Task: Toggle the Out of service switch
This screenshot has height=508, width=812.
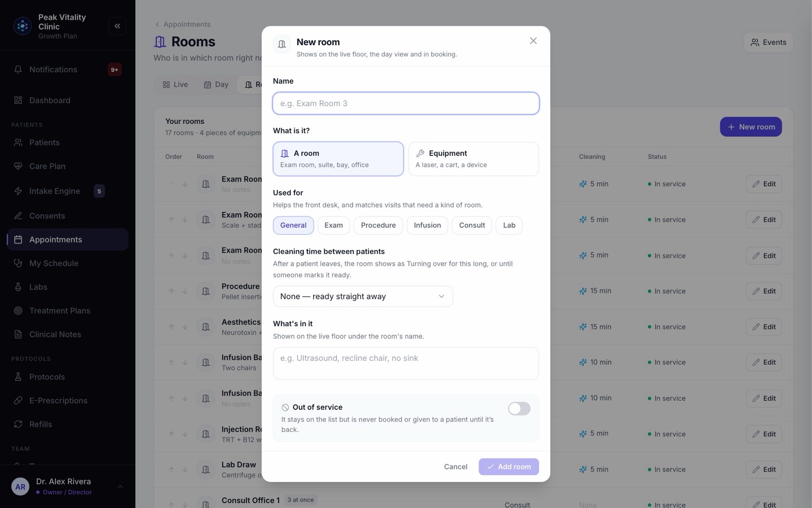Action: (519, 408)
